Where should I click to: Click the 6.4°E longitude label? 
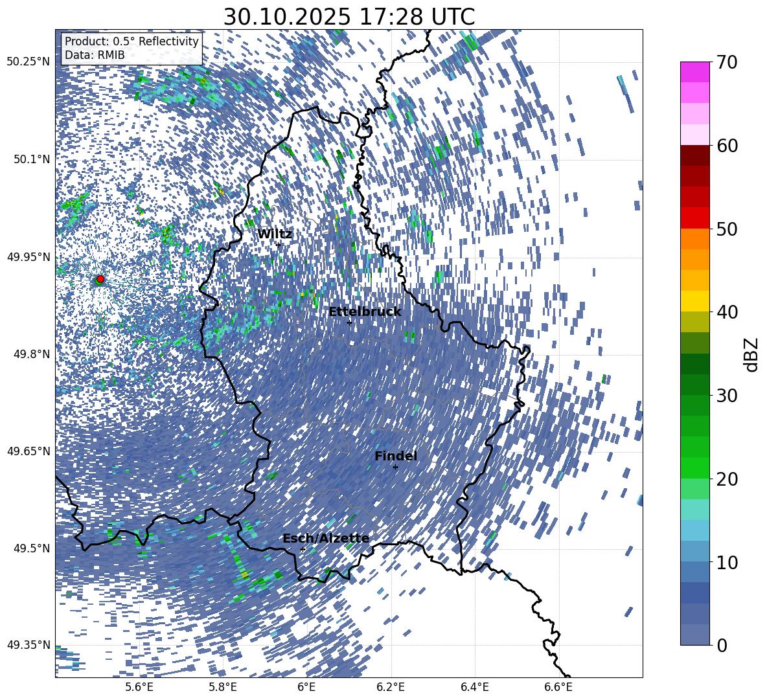[x=474, y=687]
